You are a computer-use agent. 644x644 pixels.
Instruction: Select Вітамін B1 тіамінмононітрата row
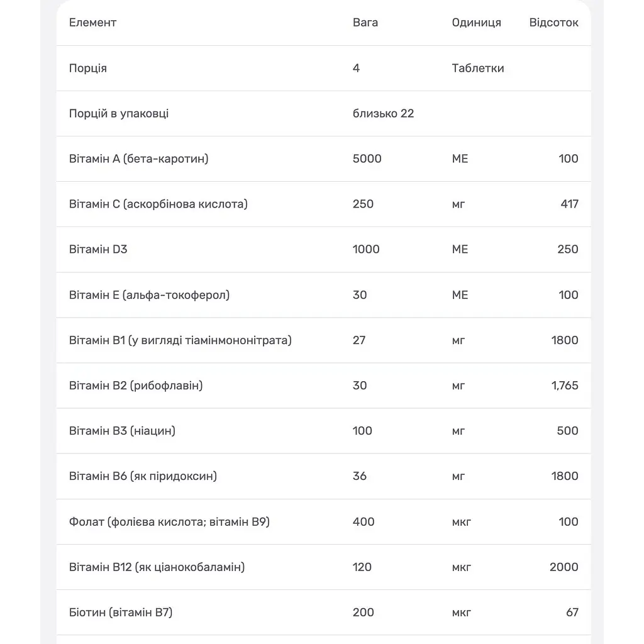point(324,340)
